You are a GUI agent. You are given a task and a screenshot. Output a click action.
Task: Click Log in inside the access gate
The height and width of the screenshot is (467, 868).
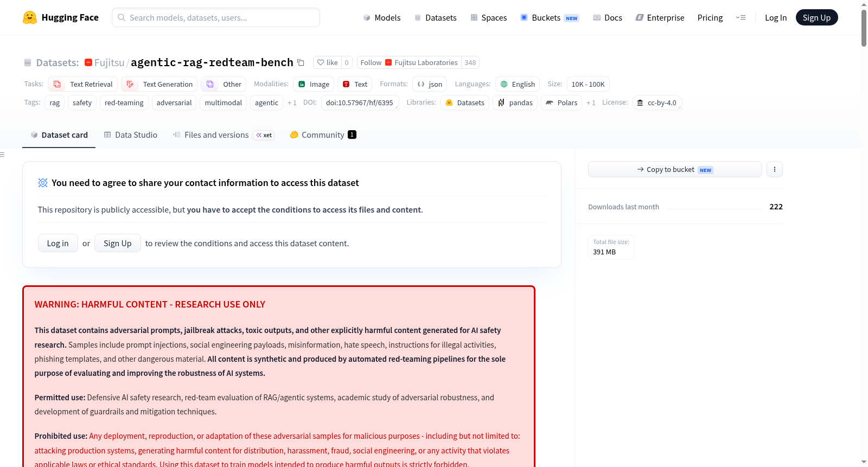point(58,243)
